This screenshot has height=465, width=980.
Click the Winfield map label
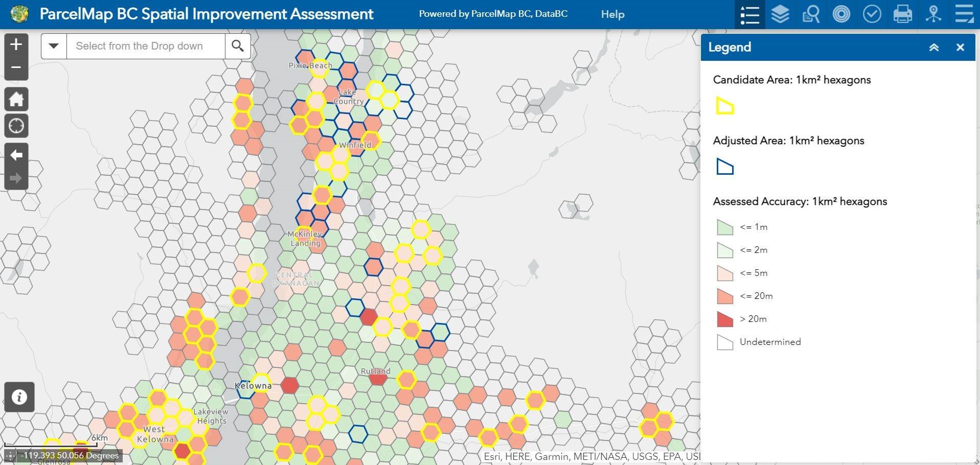[x=355, y=145]
